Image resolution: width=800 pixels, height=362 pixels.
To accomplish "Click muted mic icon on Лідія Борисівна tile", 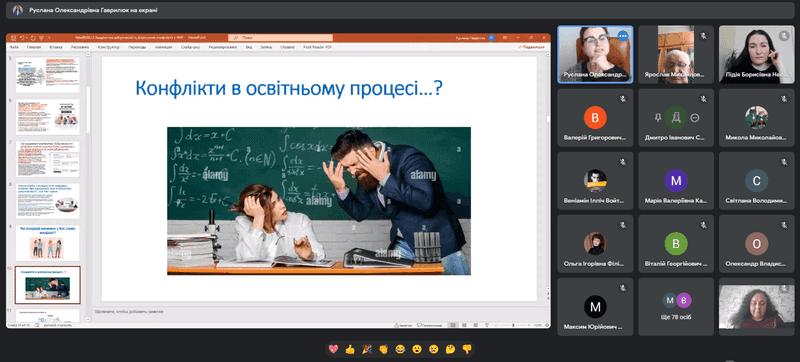I will pyautogui.click(x=784, y=36).
